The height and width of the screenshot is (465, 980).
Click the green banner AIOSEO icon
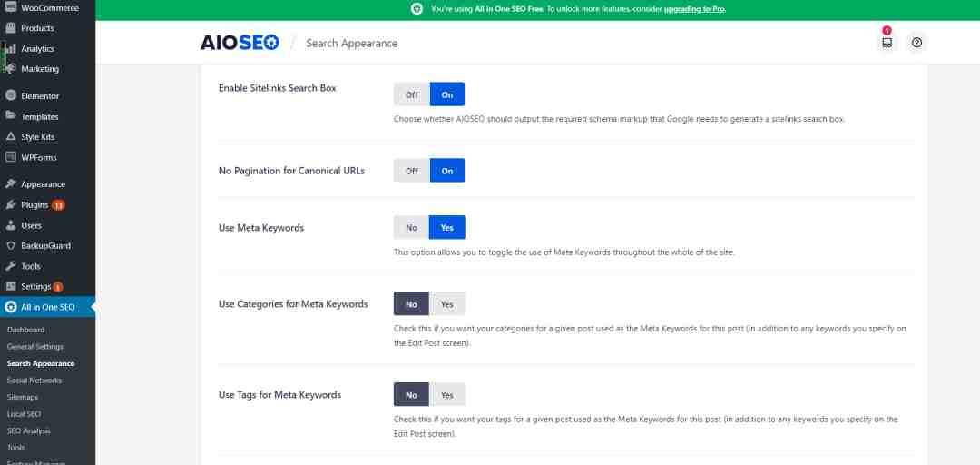[416, 9]
